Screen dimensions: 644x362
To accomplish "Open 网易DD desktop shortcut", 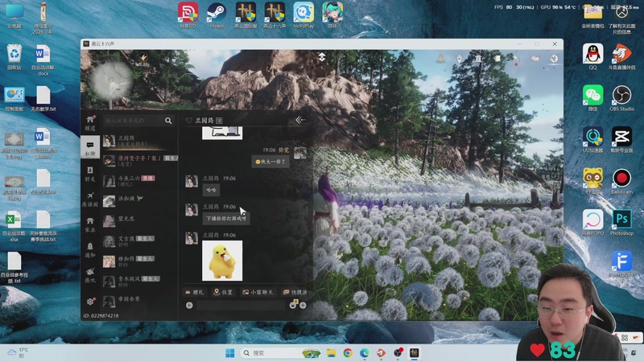I will click(188, 15).
